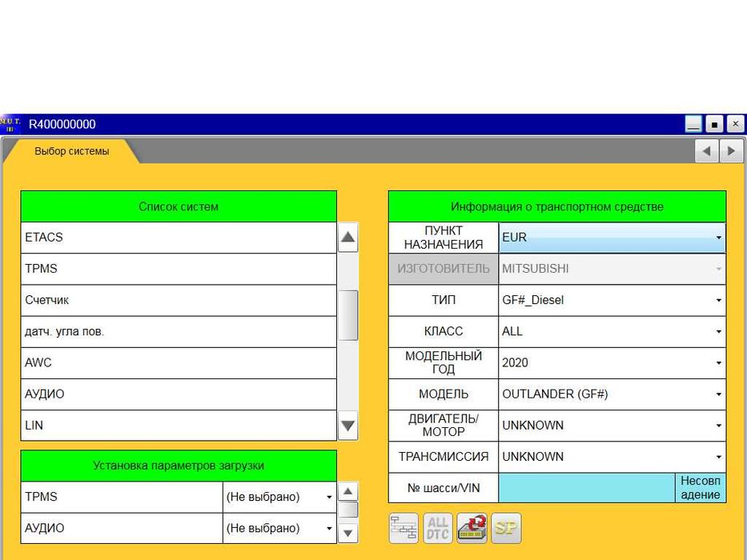
Task: Click the Несовпадение button beside VIN
Action: (x=701, y=488)
